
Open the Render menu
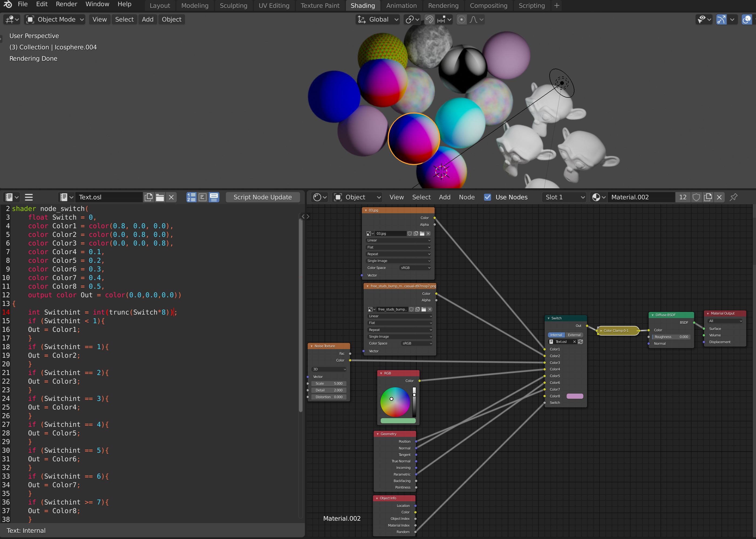(66, 4)
